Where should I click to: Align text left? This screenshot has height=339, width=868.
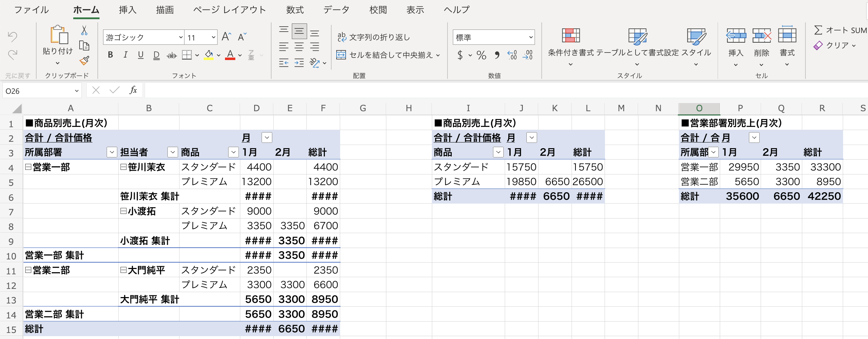(284, 47)
